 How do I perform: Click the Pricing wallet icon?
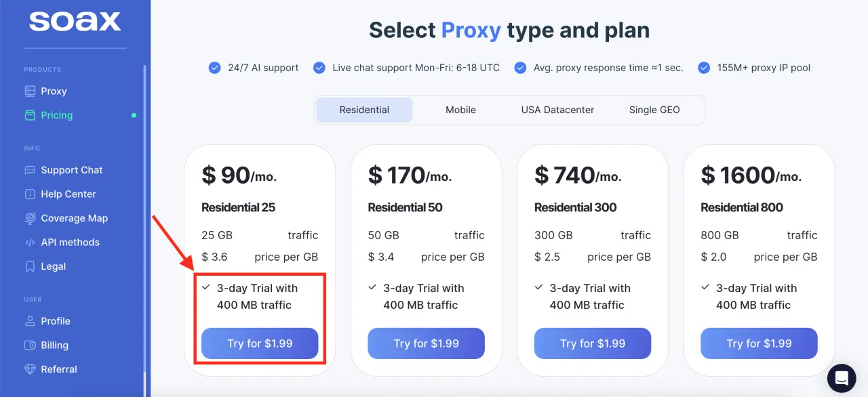pos(30,115)
